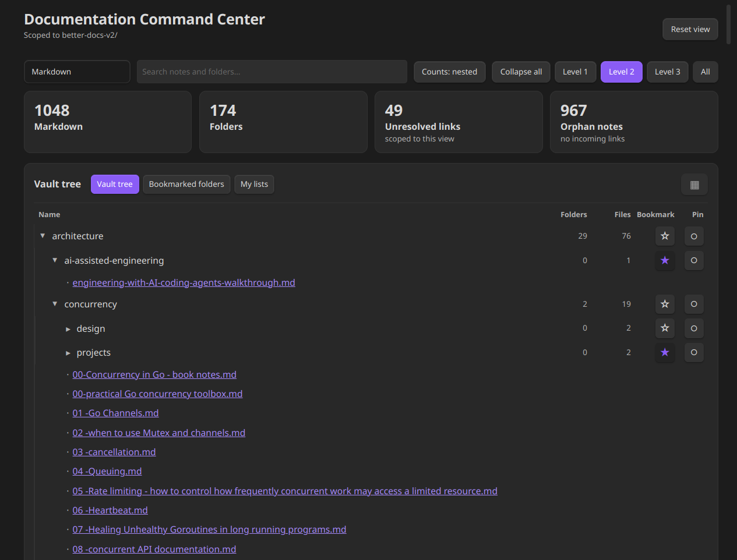737x560 pixels.
Task: Open 03 -cancellation.md note
Action: [114, 452]
